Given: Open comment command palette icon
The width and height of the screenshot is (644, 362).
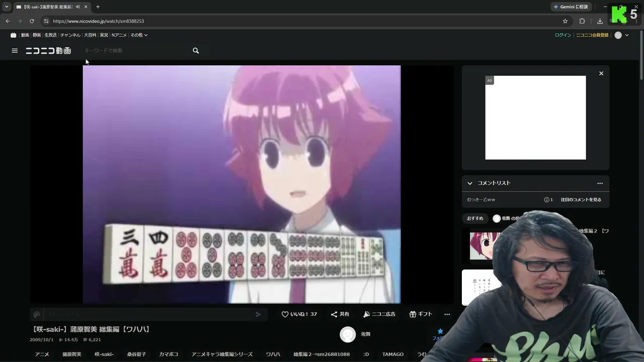Looking at the screenshot, I should 37,314.
